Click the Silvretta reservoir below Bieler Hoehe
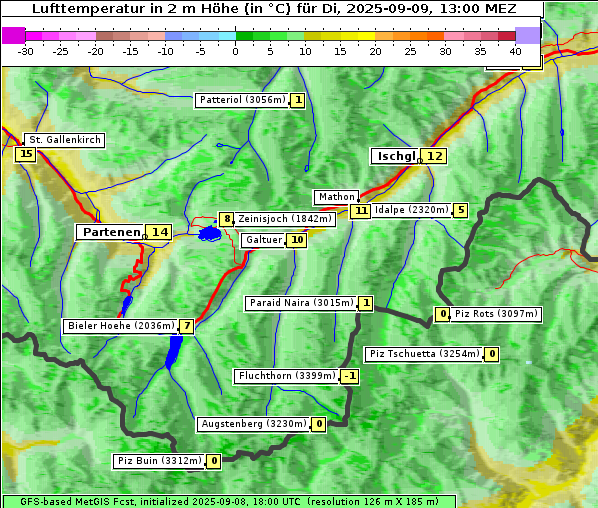598x508 pixels. pos(174,352)
